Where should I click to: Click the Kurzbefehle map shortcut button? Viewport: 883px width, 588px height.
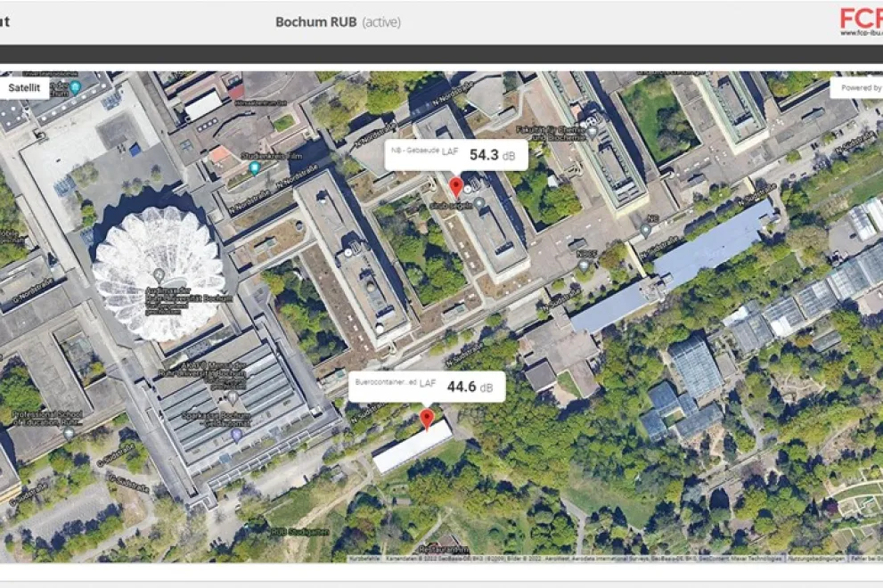click(364, 558)
